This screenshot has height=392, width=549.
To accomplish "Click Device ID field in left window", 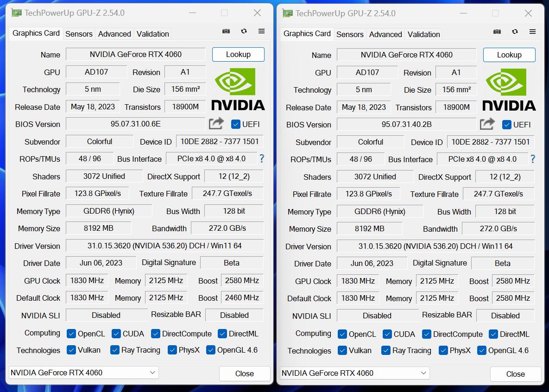I will (x=220, y=141).
